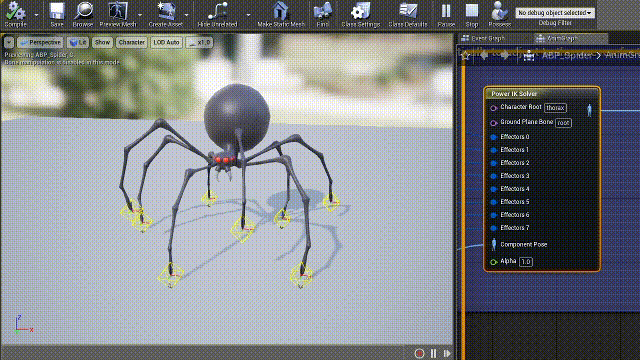Image resolution: width=640 pixels, height=360 pixels.
Task: Expand Create Asset options arrow
Action: point(187,15)
